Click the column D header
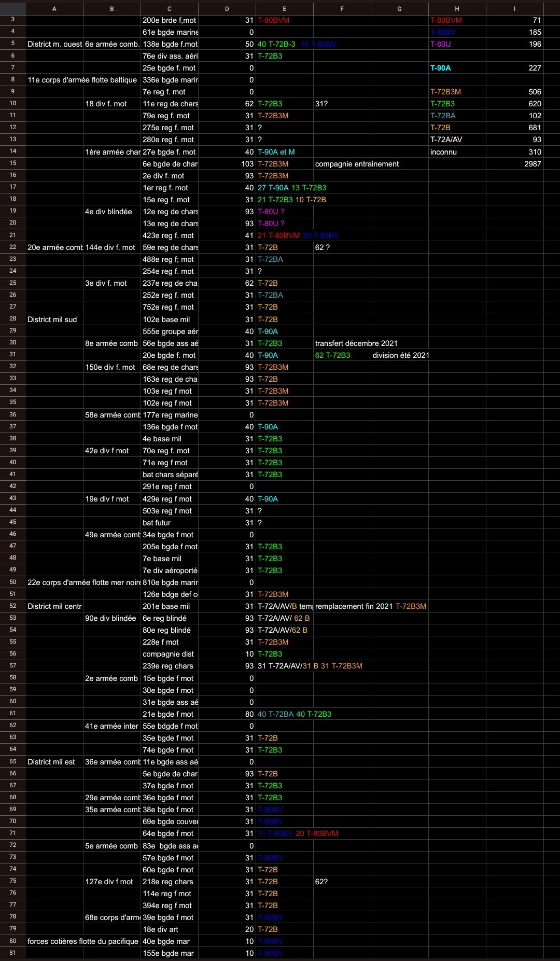The width and height of the screenshot is (560, 961). coord(227,9)
